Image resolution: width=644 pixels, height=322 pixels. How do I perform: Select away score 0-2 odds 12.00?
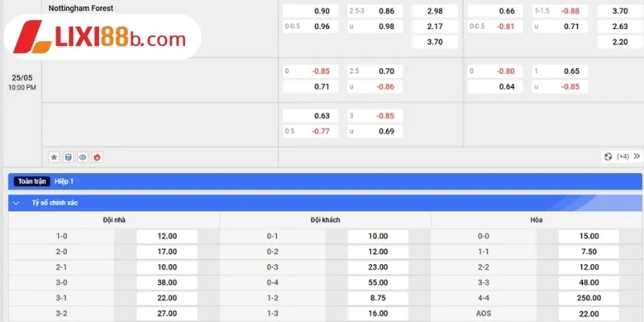[x=378, y=252]
